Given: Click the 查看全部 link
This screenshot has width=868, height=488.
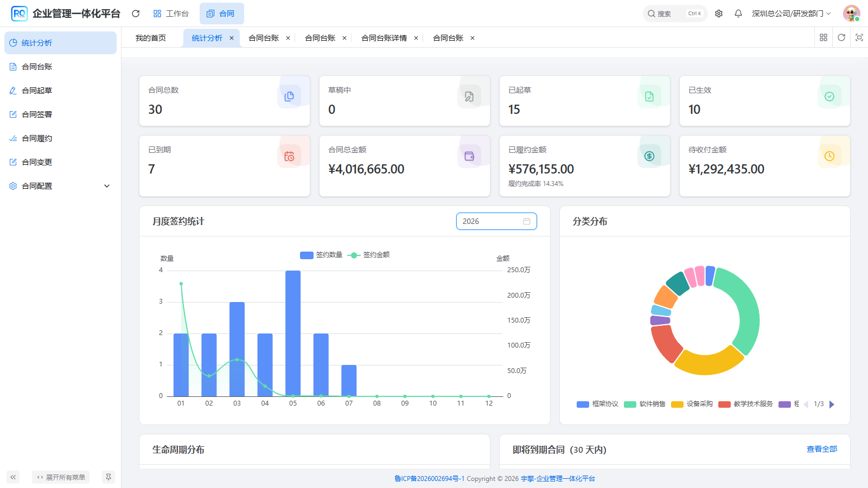Looking at the screenshot, I should point(822,449).
